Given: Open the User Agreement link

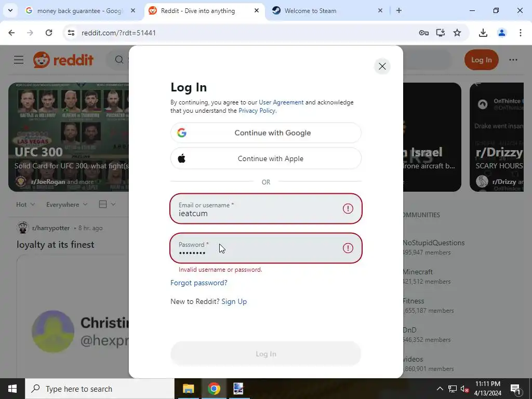Looking at the screenshot, I should 281,102.
